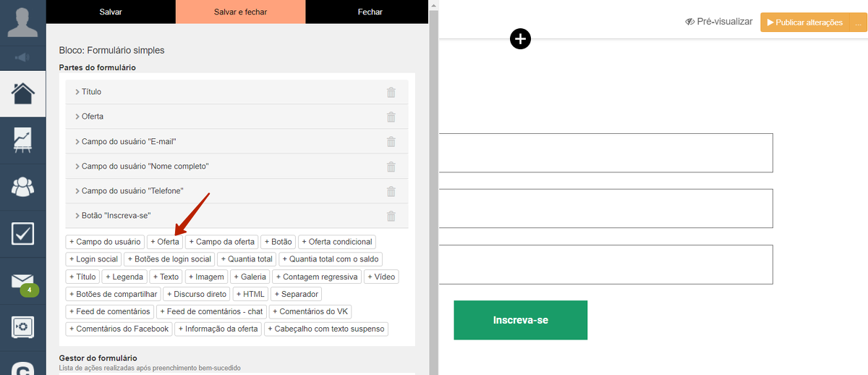Open the mail messages sidebar icon

click(22, 281)
